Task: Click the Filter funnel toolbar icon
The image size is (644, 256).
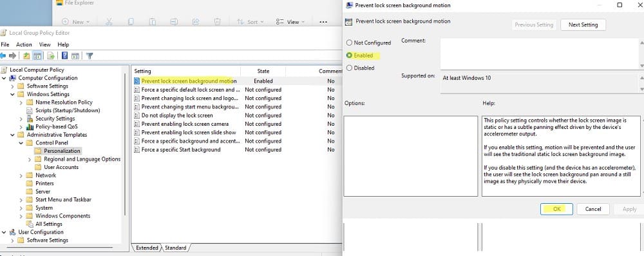Action: point(90,55)
